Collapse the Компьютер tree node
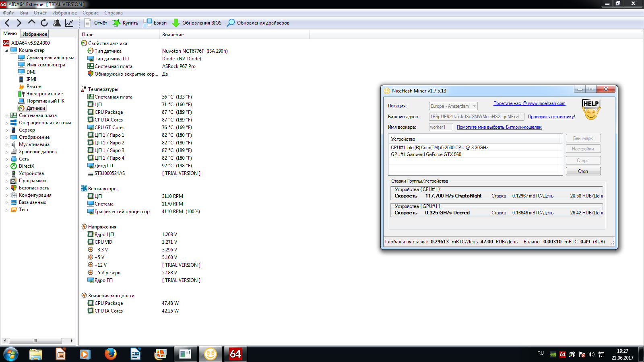Screen dimensions: 644x362 coord(6,51)
